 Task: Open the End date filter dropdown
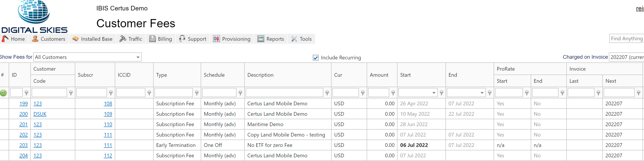pos(482,93)
